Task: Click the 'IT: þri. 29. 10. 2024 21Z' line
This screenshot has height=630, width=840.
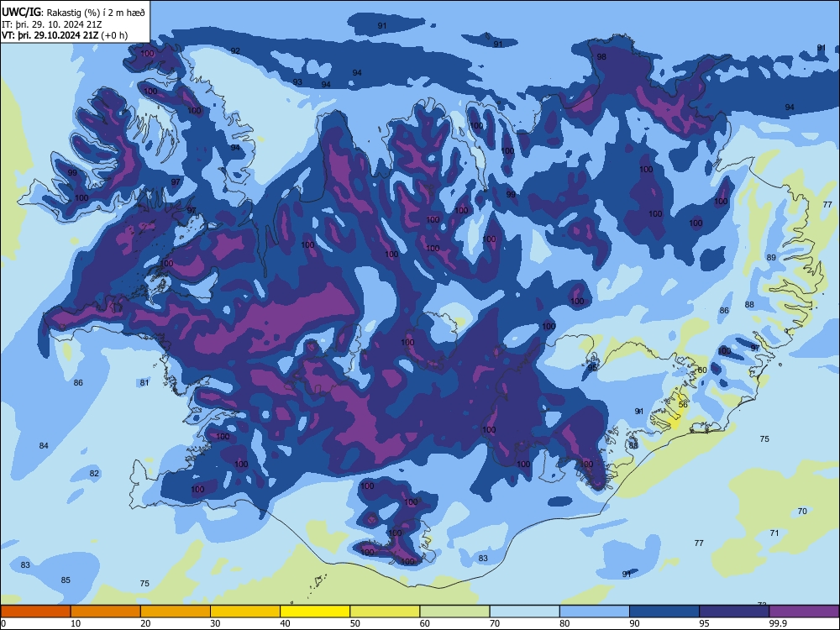Action: click(x=50, y=24)
